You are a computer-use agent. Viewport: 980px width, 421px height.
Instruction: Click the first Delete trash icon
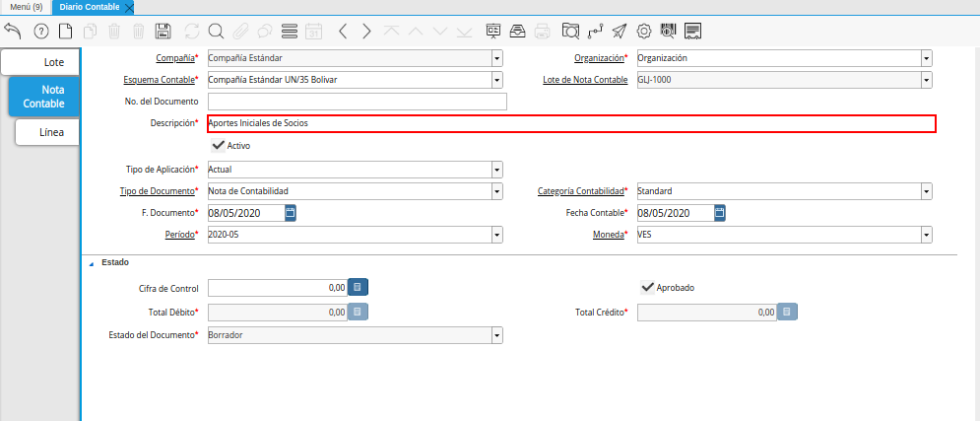(115, 31)
